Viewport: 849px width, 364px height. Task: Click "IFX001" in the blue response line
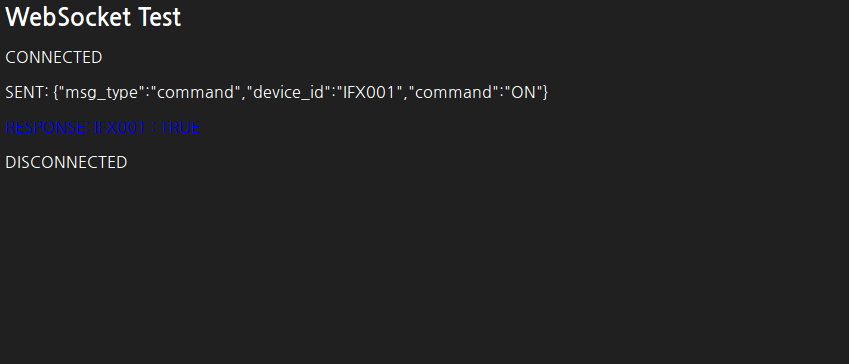click(x=120, y=128)
